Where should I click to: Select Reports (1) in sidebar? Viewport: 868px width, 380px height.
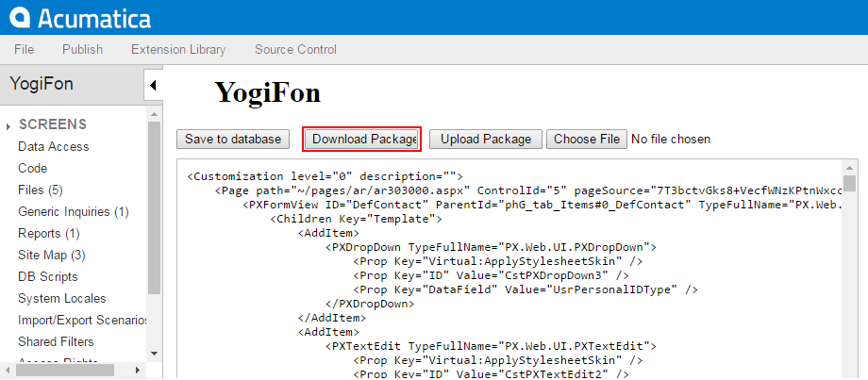click(x=49, y=233)
